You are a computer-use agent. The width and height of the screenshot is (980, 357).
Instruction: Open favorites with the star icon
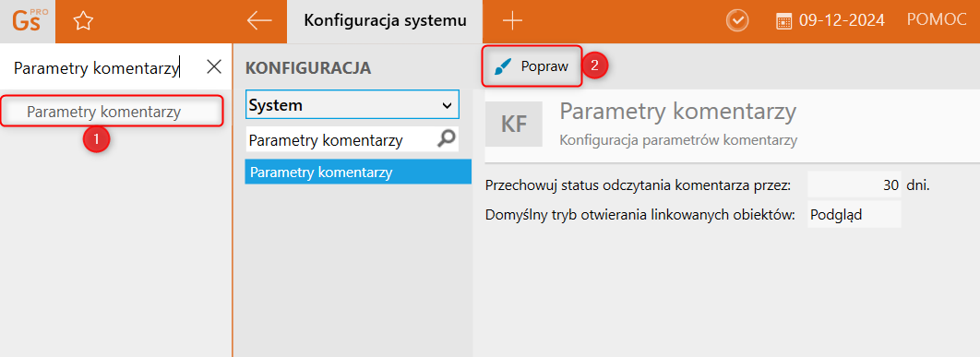pos(83,21)
